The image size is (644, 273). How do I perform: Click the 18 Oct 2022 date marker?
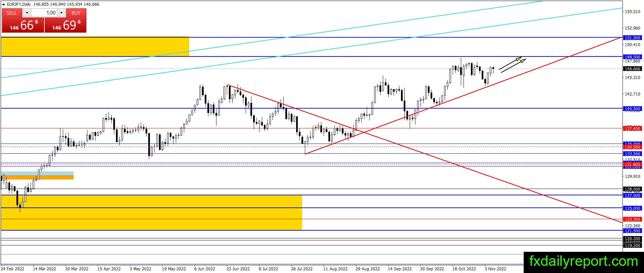point(464,269)
